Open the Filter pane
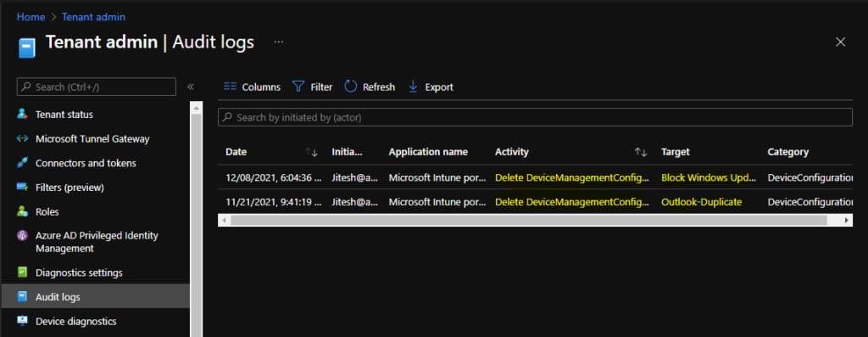The image size is (868, 337). 312,87
